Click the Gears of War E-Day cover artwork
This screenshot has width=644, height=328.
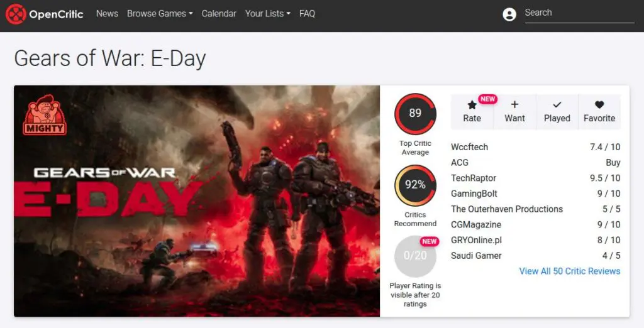tap(197, 200)
